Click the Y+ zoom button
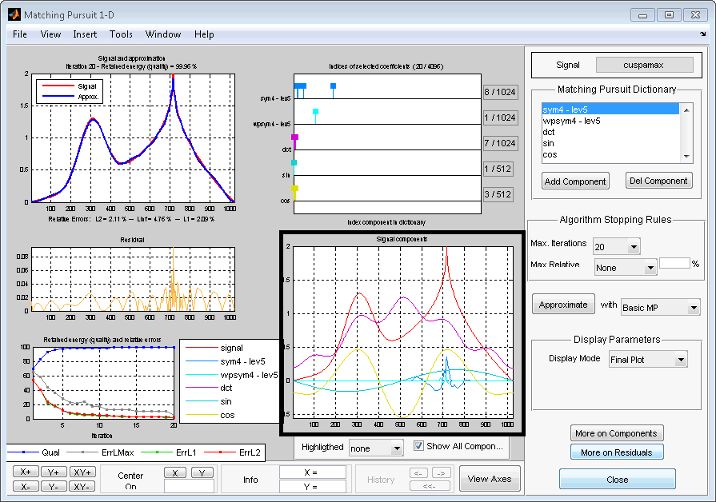The width and height of the screenshot is (716, 502). tap(53, 471)
